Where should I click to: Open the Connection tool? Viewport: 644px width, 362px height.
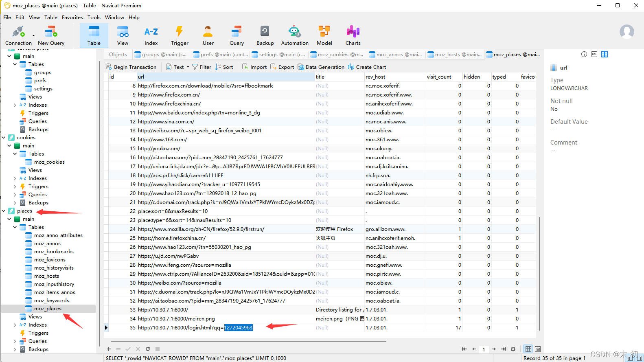coord(18,35)
